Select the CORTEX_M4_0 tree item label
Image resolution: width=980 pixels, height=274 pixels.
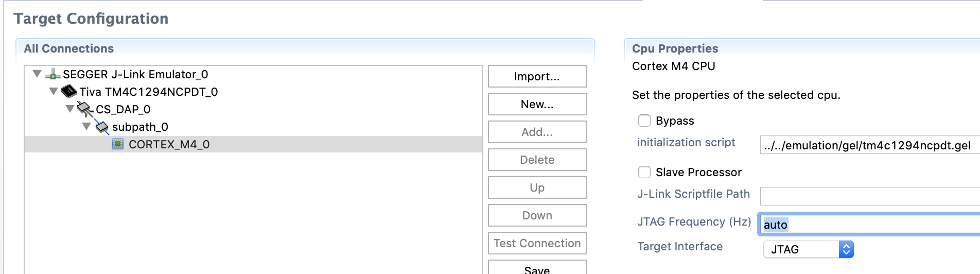tap(169, 144)
